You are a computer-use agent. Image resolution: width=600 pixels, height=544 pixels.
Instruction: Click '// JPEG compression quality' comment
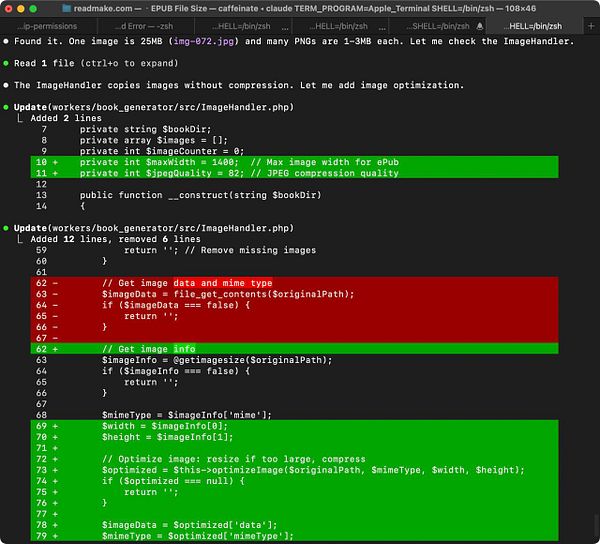pyautogui.click(x=324, y=173)
